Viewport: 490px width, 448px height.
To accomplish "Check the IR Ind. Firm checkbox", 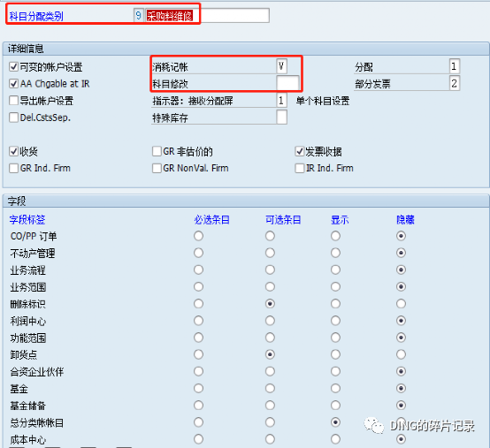I will pyautogui.click(x=299, y=168).
